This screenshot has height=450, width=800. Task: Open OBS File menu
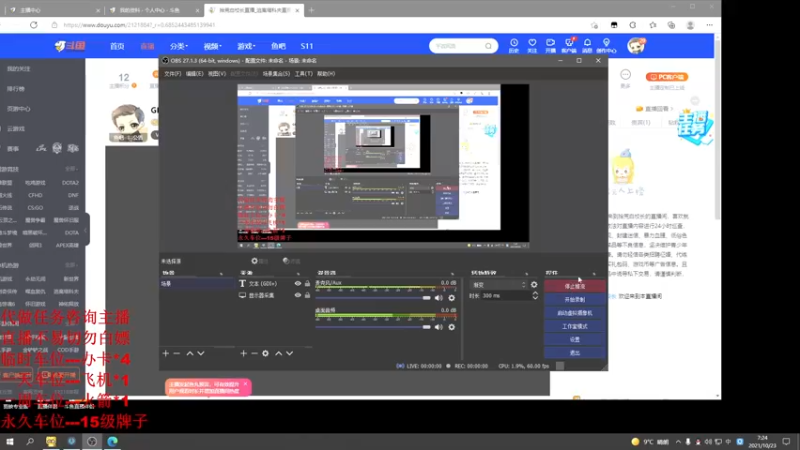[172, 74]
